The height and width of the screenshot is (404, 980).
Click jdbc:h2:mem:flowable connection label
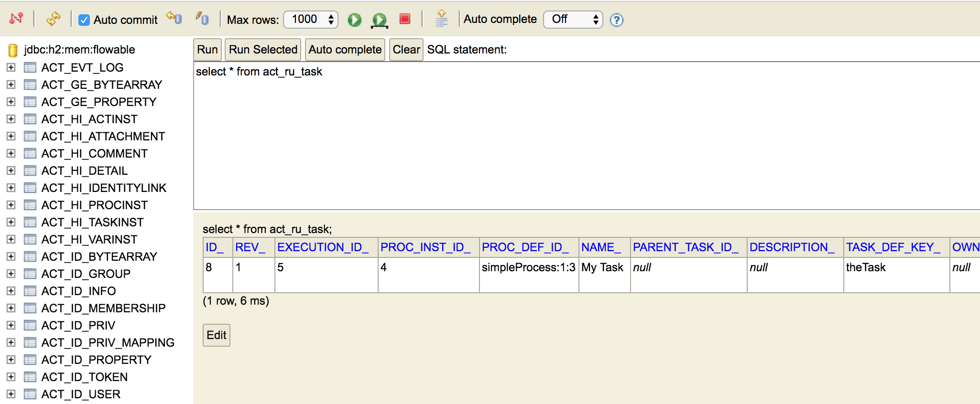79,50
